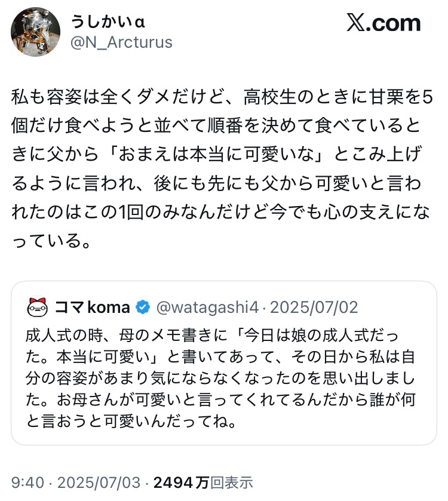Click the コマ koma avatar icon
The height and width of the screenshot is (501, 448).
(38, 308)
